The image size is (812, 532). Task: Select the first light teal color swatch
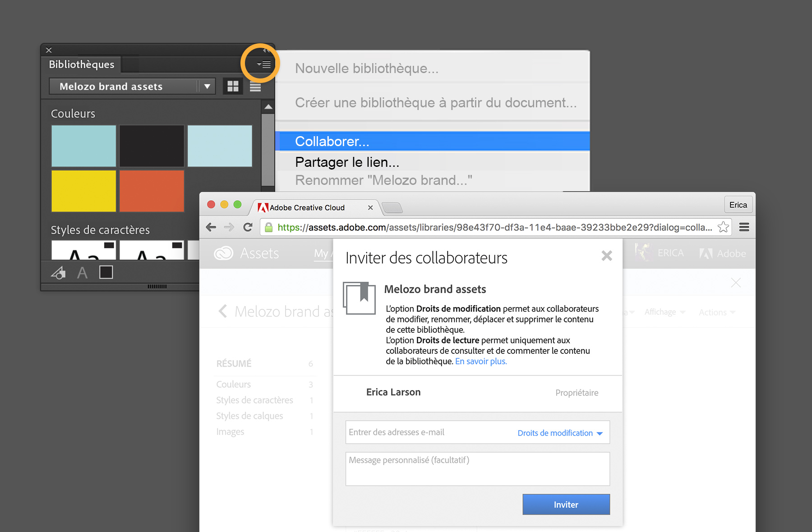[x=83, y=146]
